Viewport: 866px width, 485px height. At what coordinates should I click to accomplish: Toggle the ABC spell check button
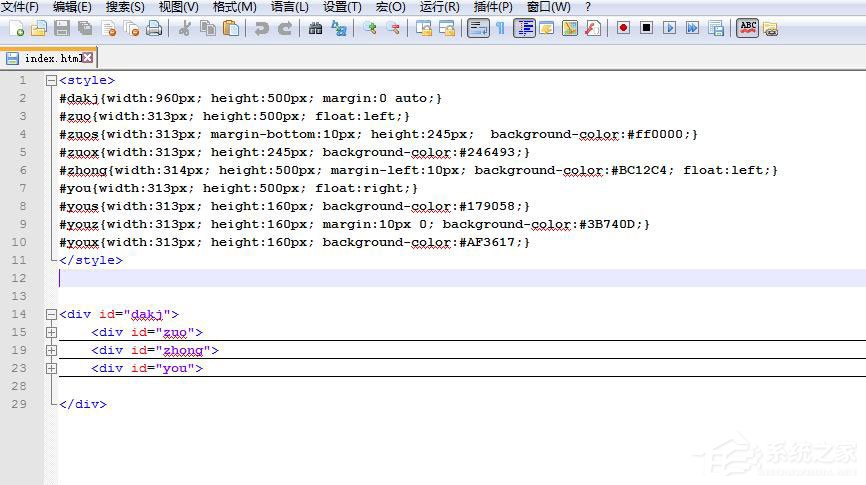pyautogui.click(x=747, y=28)
